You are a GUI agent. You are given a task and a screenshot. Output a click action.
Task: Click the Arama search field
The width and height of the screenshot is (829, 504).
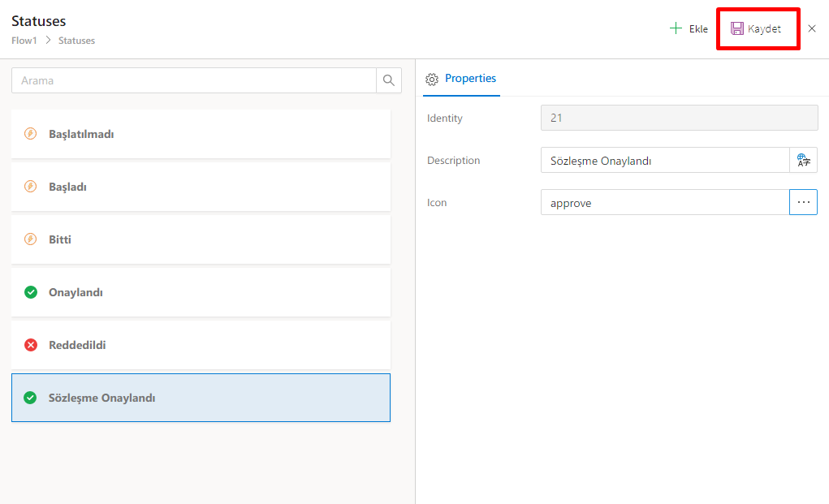(193, 80)
